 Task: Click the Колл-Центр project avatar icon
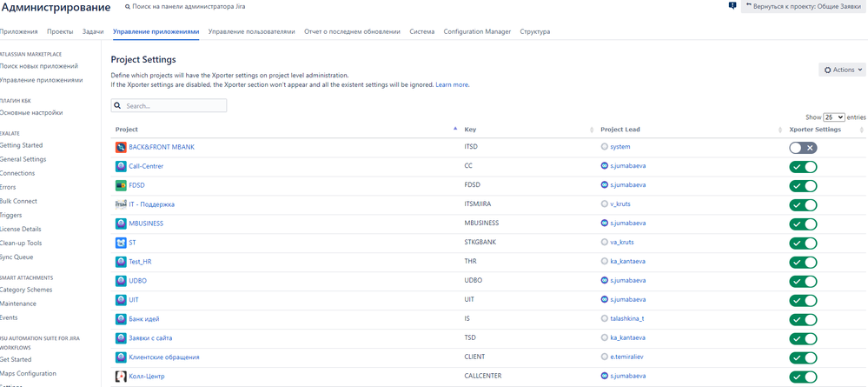point(121,377)
